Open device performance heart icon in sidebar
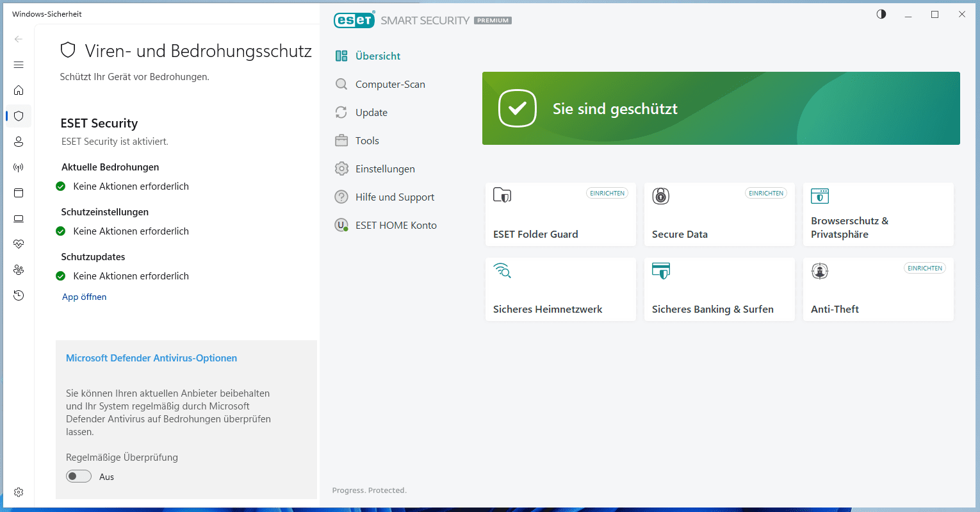This screenshot has width=980, height=512. (19, 244)
